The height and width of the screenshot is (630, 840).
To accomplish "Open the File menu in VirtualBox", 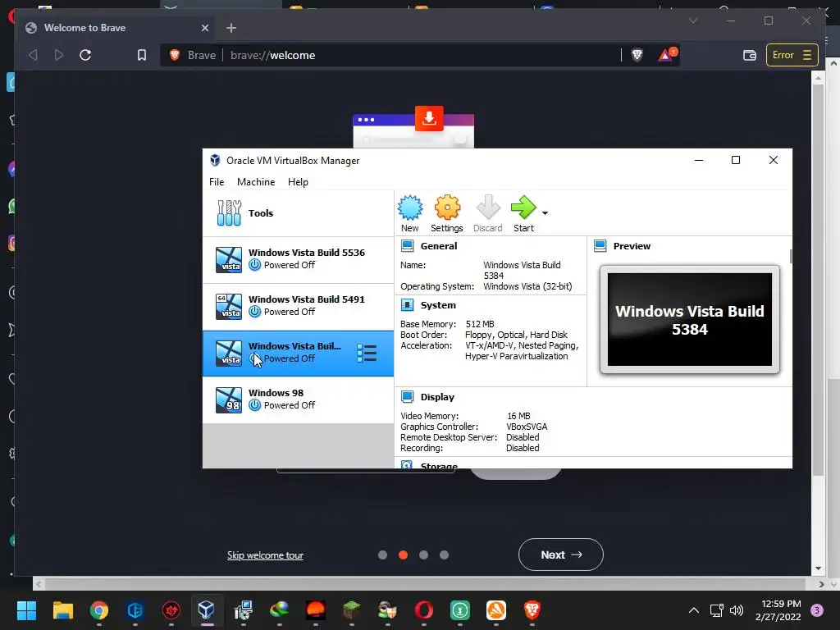I will [217, 182].
